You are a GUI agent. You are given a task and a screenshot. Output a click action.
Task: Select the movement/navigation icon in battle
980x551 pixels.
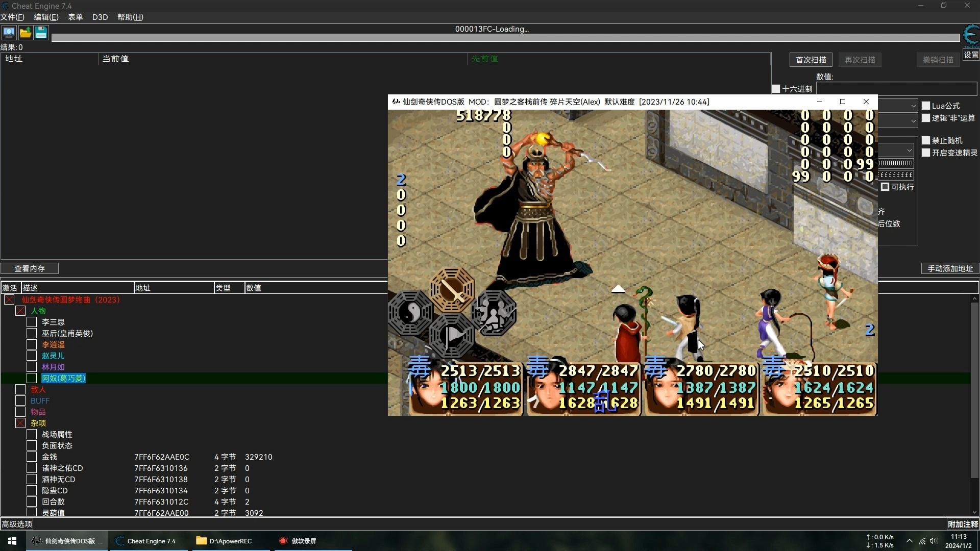pos(454,334)
